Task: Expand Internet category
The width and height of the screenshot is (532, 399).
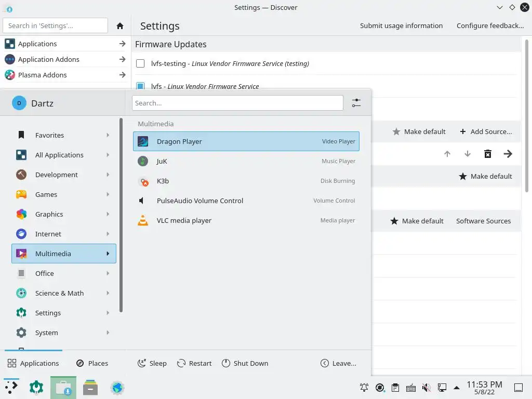Action: pyautogui.click(x=64, y=234)
